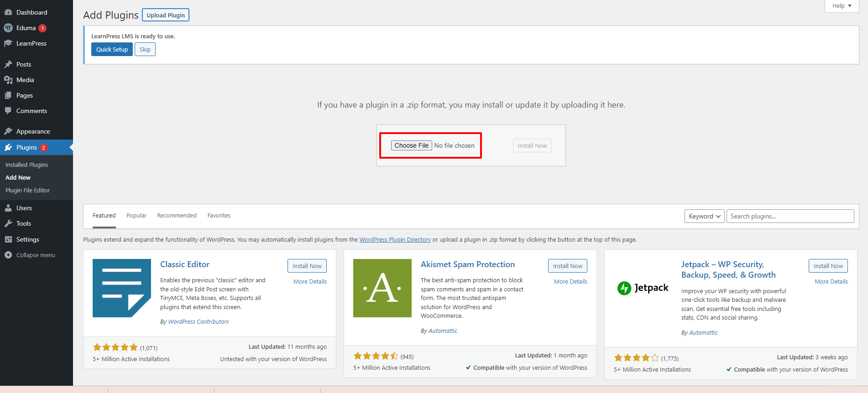The image size is (868, 393).
Task: Click the disabled upload Install Now button
Action: point(532,145)
